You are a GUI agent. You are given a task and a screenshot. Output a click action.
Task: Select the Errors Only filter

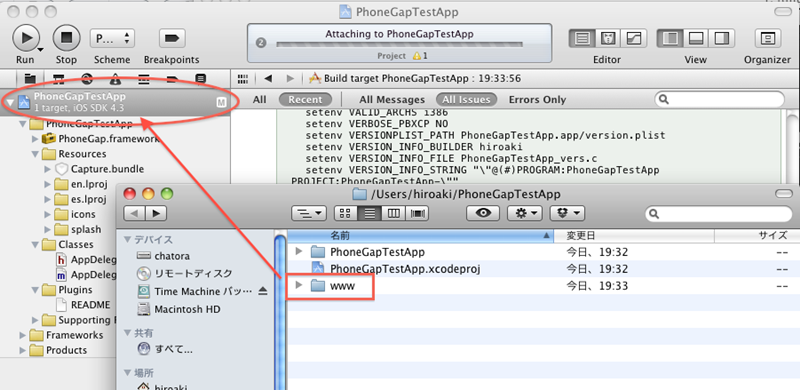click(537, 100)
